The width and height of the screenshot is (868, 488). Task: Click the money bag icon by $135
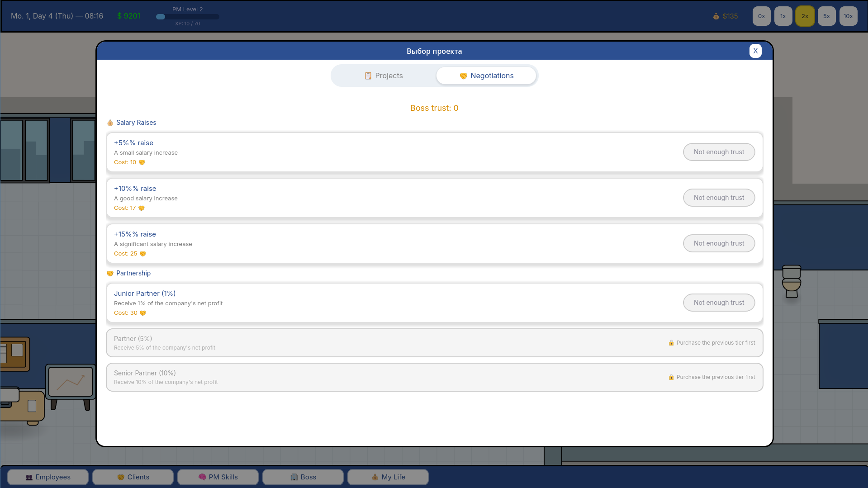tap(716, 16)
